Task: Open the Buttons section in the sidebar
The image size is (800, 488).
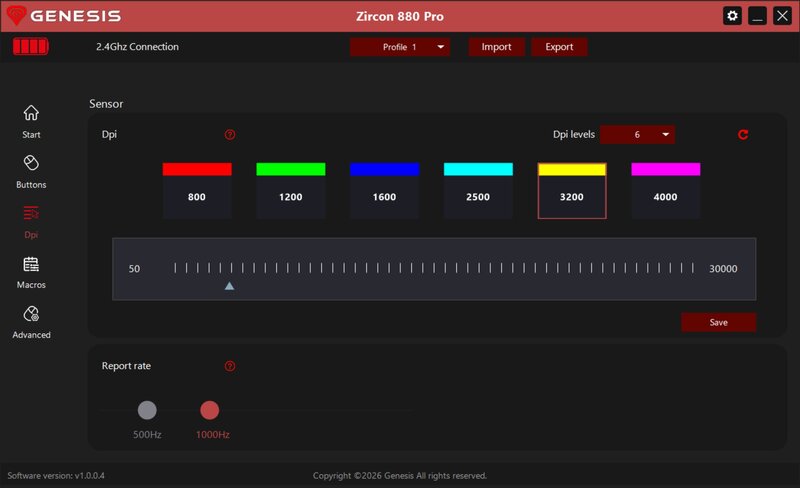Action: [x=31, y=172]
